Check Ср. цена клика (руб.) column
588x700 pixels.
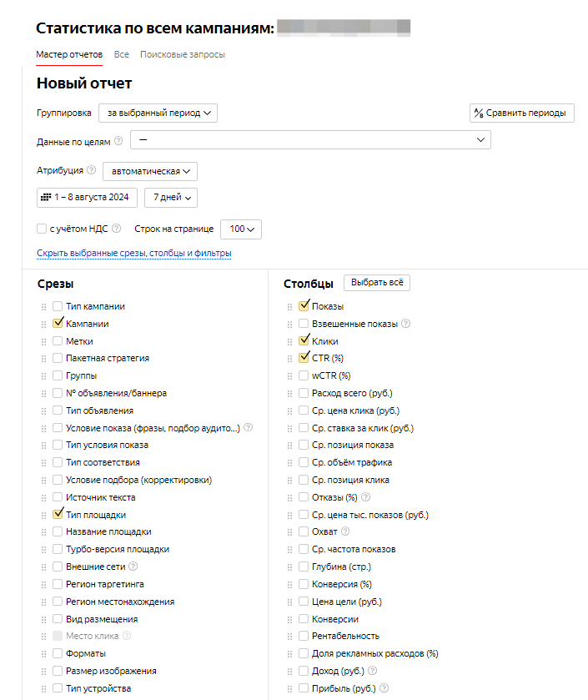(x=304, y=410)
